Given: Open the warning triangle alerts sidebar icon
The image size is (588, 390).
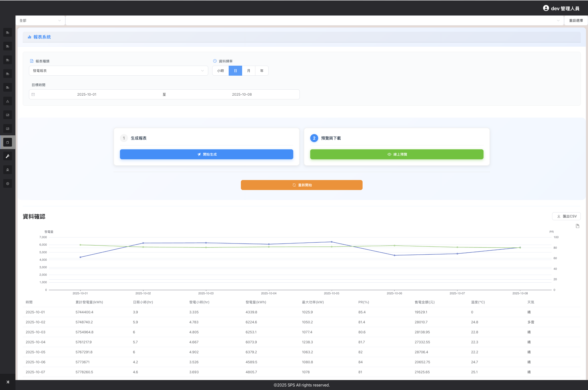Looking at the screenshot, I should (7, 101).
